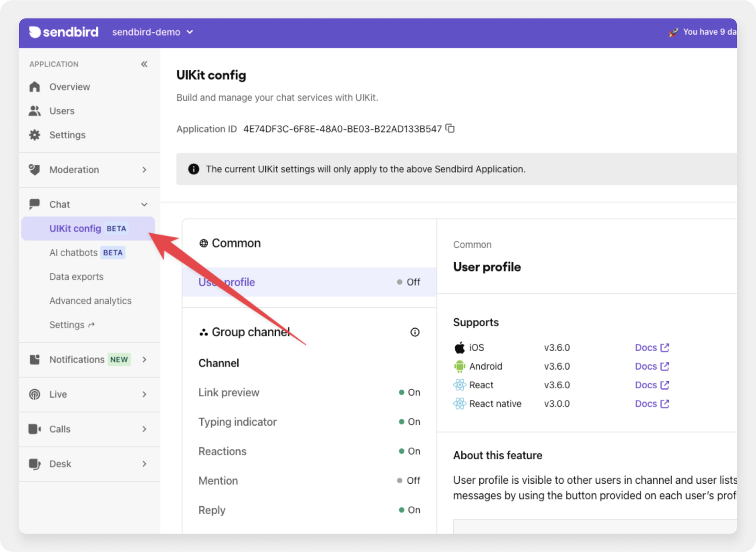Click the Group channel dots icon
This screenshot has width=756, height=552.
tap(204, 332)
